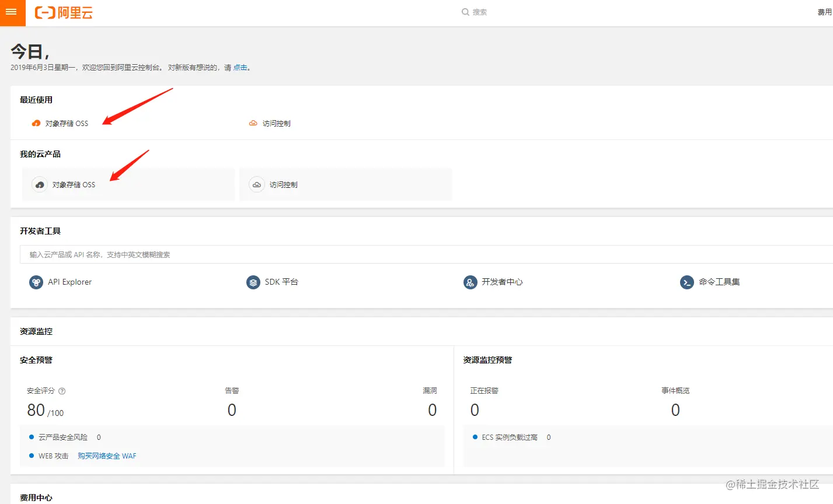Open recently used 对象存储 OSS
The width and height of the screenshot is (833, 504).
[x=67, y=123]
